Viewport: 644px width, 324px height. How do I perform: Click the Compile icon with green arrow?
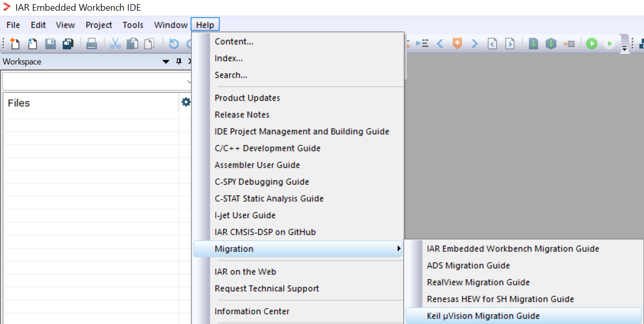[x=533, y=44]
